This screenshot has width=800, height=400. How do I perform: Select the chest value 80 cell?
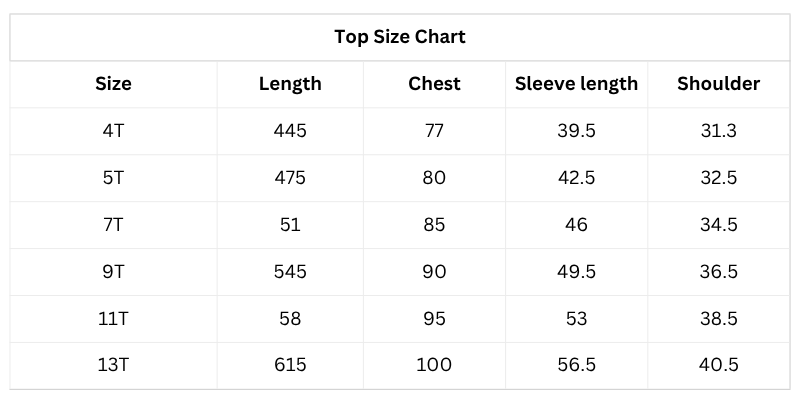point(434,178)
